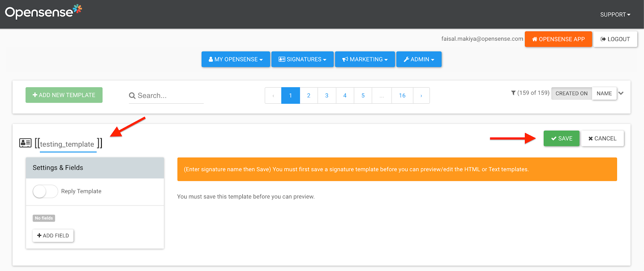This screenshot has height=271, width=644.
Task: Expand the MARKETING menu
Action: click(365, 59)
